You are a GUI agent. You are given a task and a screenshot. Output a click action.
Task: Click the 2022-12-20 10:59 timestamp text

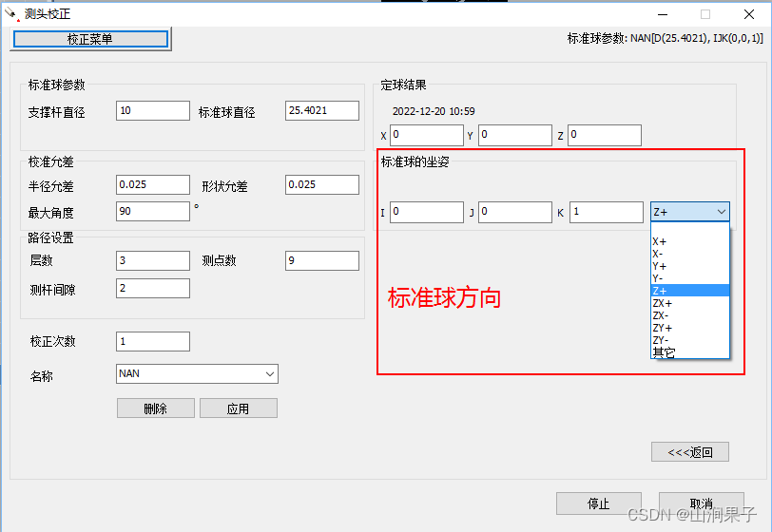pos(434,111)
